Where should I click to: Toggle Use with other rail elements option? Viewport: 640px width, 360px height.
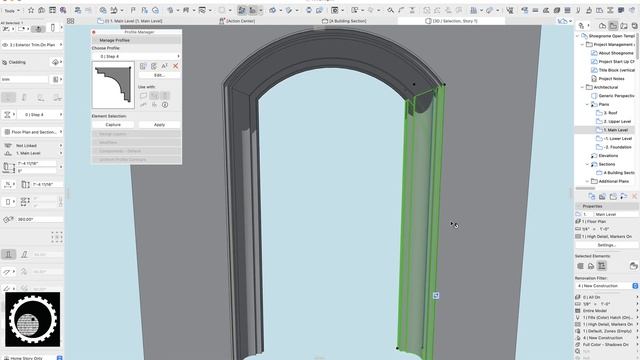pos(154,105)
